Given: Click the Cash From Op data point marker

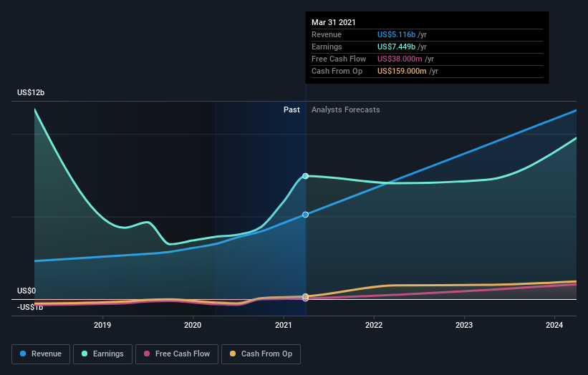Looking at the screenshot, I should (306, 296).
